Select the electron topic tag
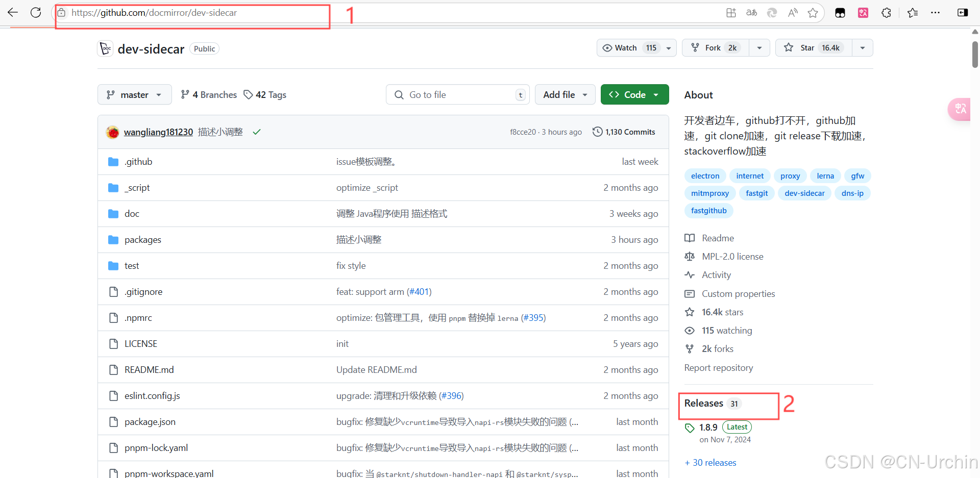Screen dimensions: 980x478 tap(705, 176)
